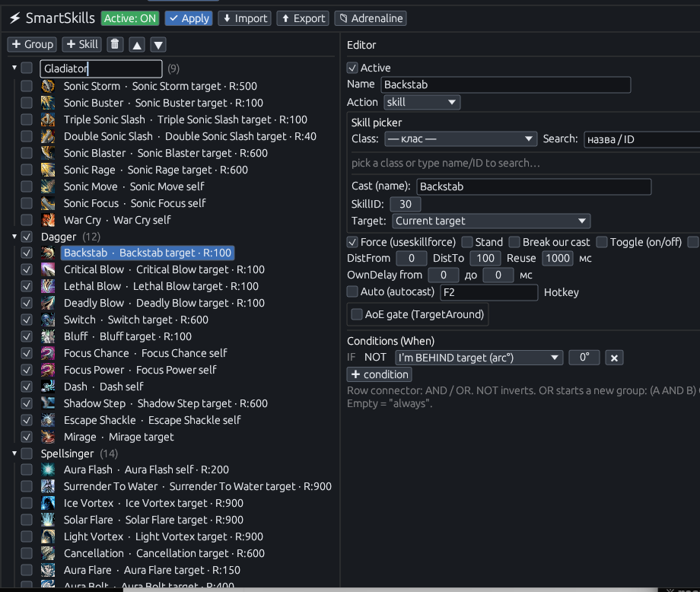Click the Dash skill icon
The height and width of the screenshot is (592, 700).
click(x=48, y=387)
